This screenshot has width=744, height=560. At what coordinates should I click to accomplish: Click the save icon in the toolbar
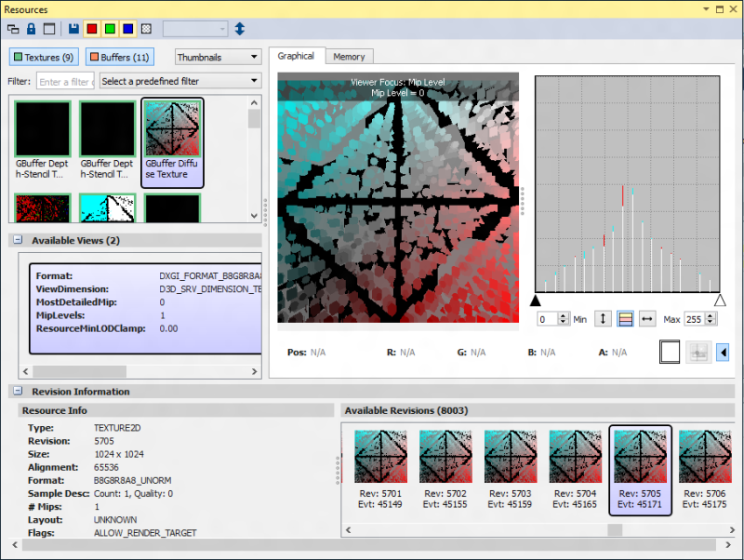(73, 29)
